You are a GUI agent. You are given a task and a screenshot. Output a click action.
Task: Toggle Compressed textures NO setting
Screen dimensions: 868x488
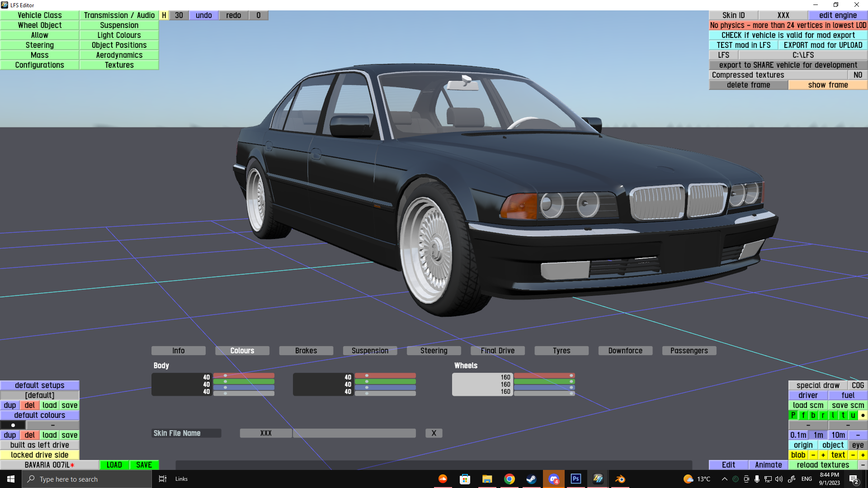coord(858,75)
